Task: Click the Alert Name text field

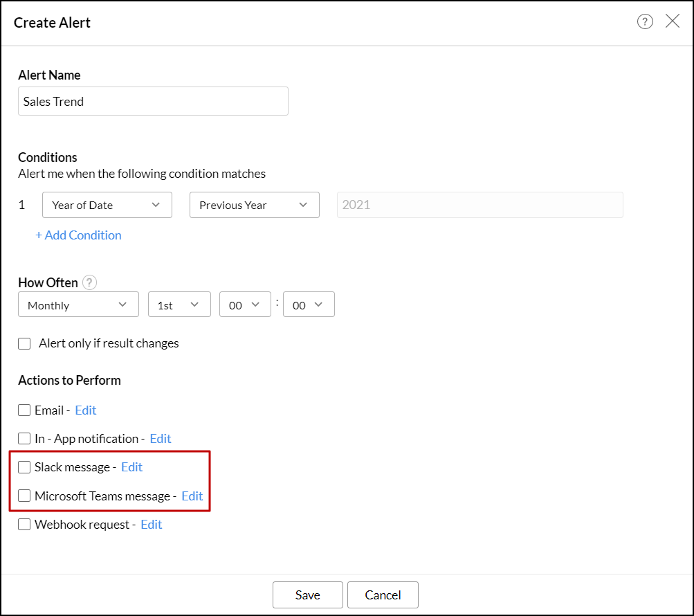Action: coord(153,101)
